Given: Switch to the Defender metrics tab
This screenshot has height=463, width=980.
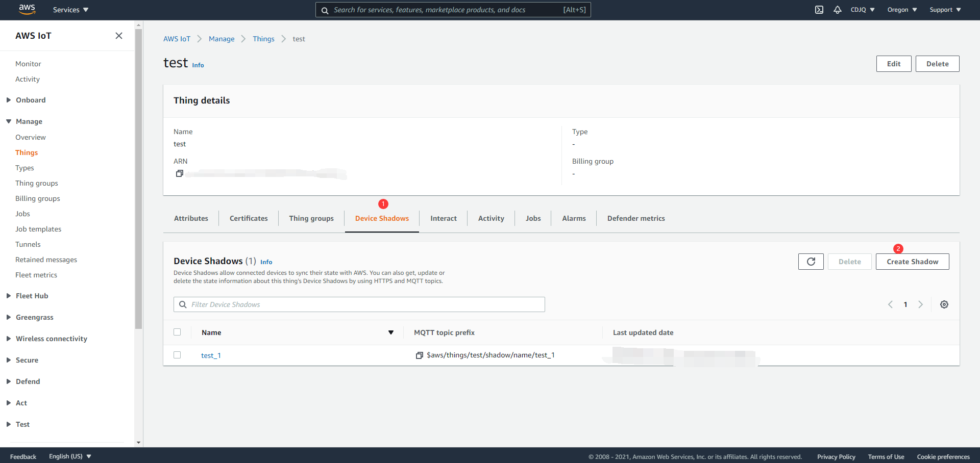Looking at the screenshot, I should [636, 218].
